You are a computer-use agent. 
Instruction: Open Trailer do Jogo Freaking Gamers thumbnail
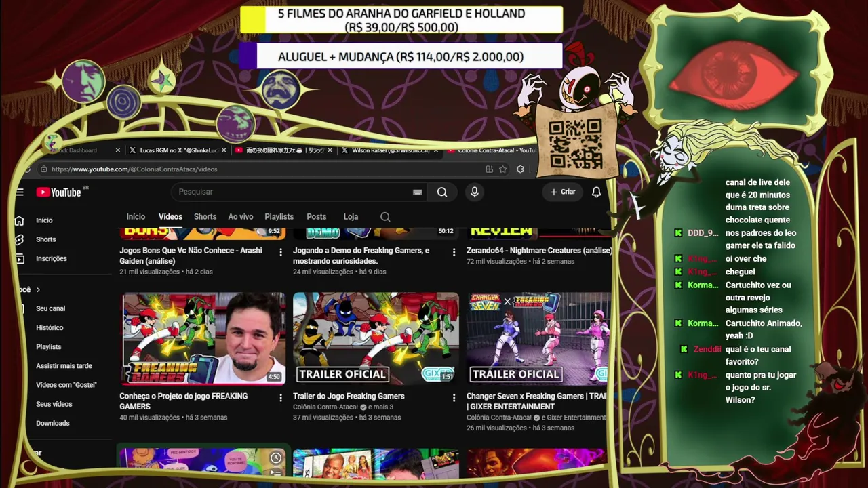click(x=376, y=339)
